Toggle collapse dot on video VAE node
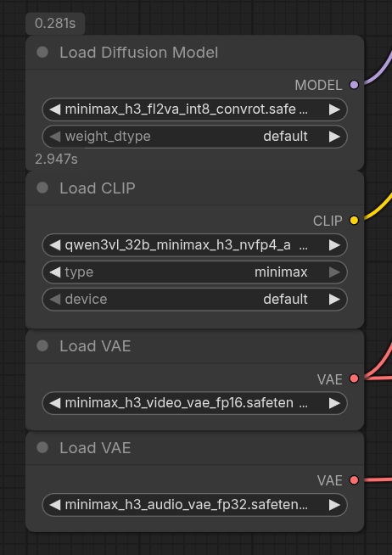The width and height of the screenshot is (392, 555). (42, 345)
